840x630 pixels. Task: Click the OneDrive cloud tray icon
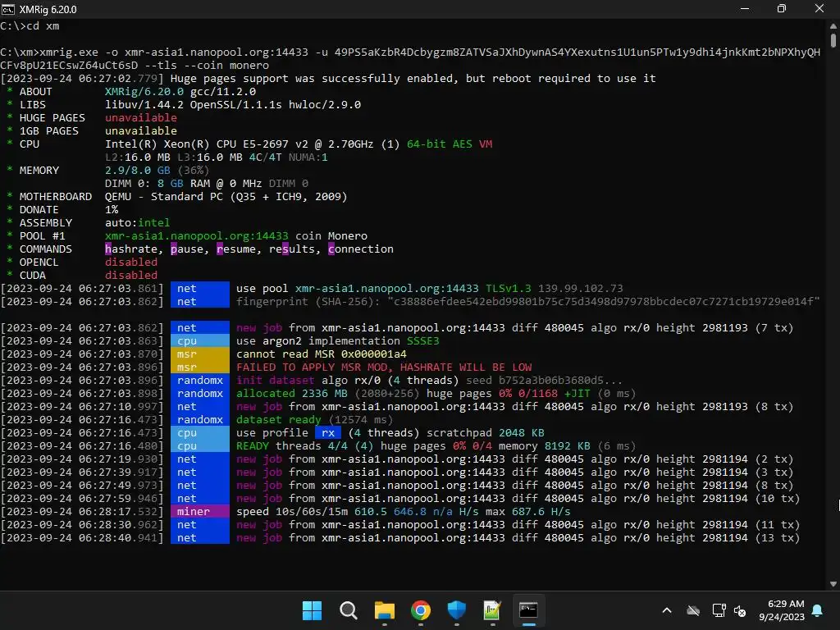693,610
